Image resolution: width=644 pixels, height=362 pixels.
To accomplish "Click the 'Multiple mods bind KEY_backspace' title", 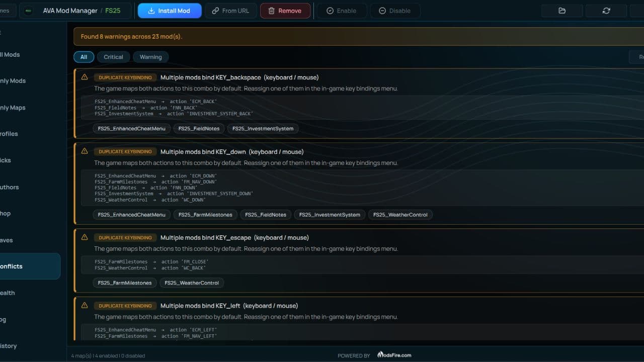I will (239, 77).
